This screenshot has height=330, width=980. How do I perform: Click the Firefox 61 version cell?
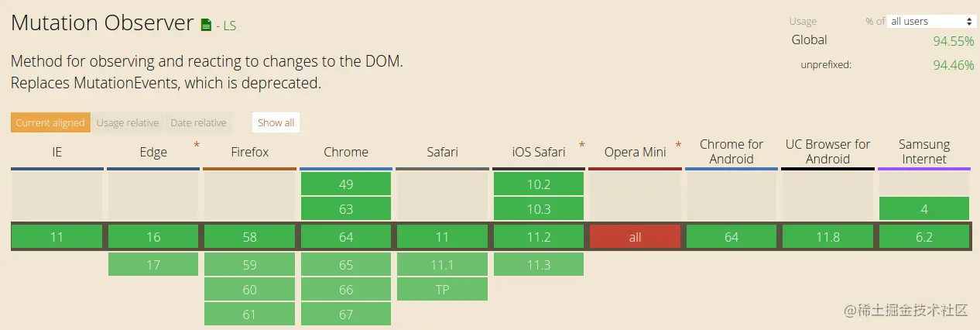249,314
